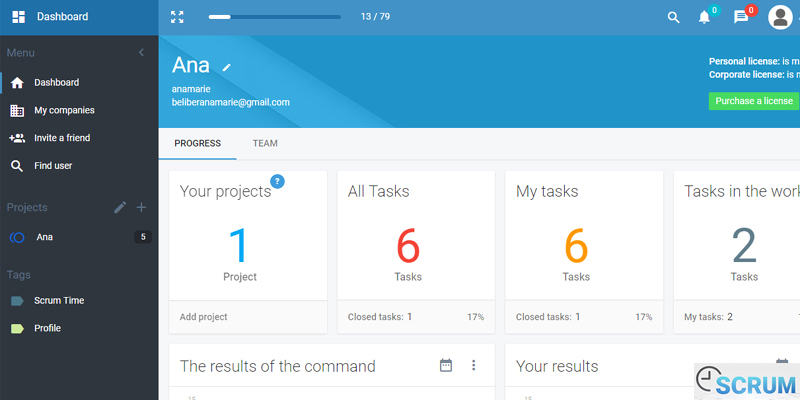
Task: Collapse the Menu sidebar with chevron
Action: (x=141, y=52)
